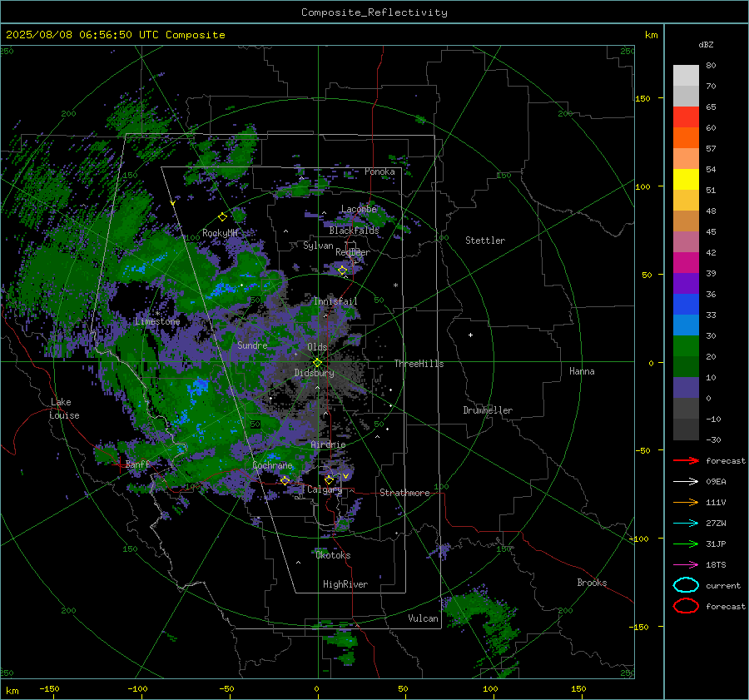Click the Banff map label
The height and width of the screenshot is (700, 749).
137,464
